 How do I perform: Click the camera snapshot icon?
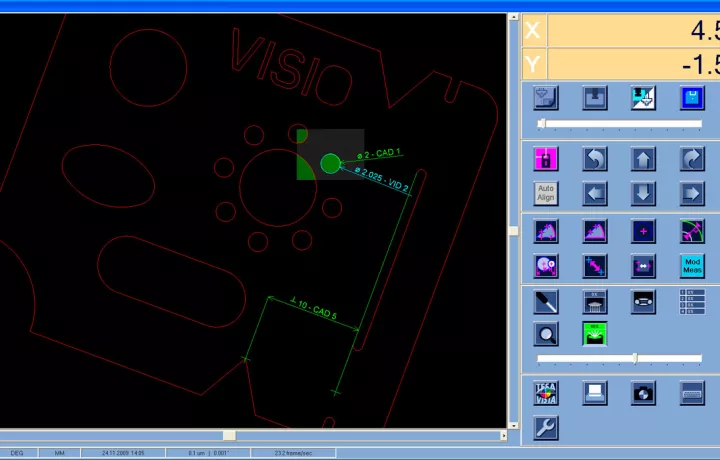(x=643, y=393)
